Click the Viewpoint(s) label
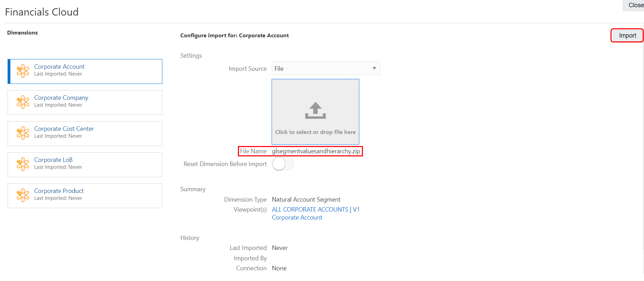 click(x=250, y=210)
